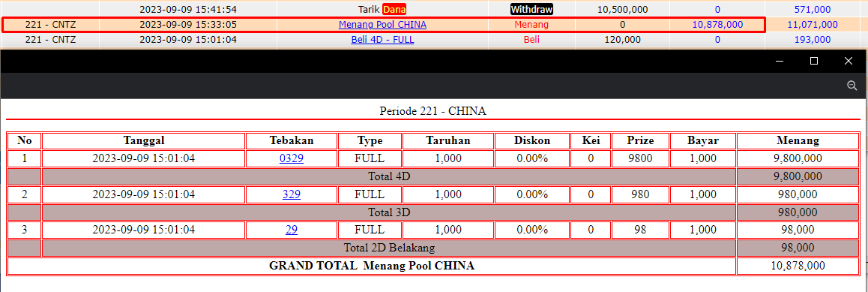868x292 pixels.
Task: Click timestamp 2023-09-09 15:41:54
Action: [188, 10]
